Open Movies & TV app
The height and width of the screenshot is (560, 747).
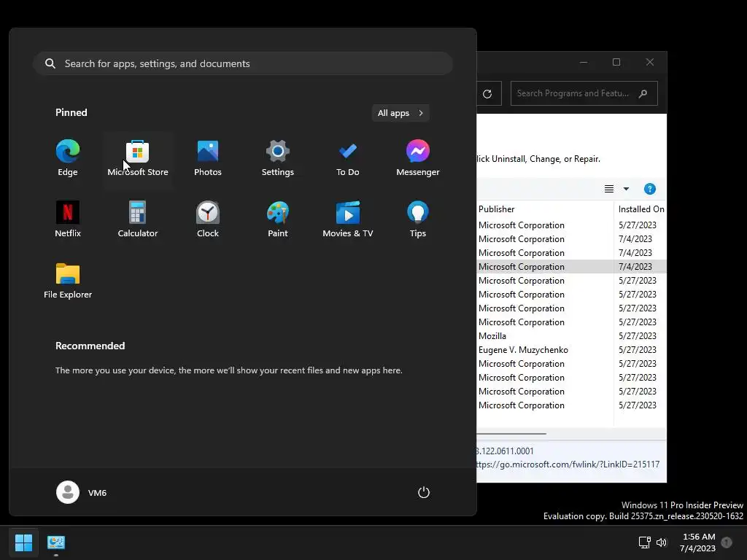coord(348,219)
